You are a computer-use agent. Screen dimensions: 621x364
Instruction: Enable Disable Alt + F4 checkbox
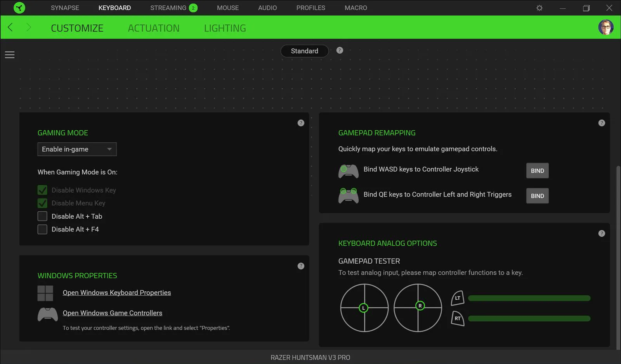click(x=42, y=229)
